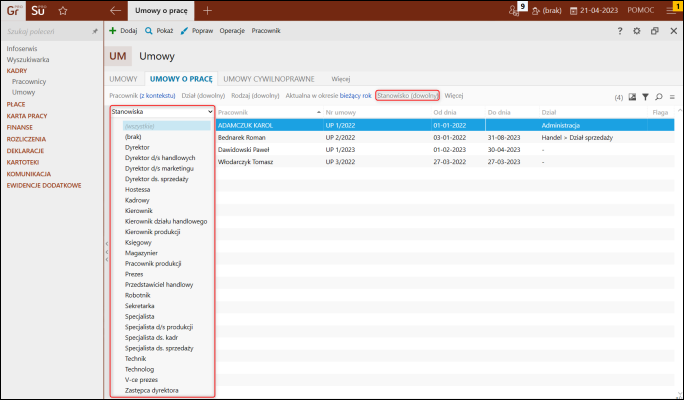Sort by Nr umowy column header
This screenshot has height=400, width=684.
click(x=377, y=113)
